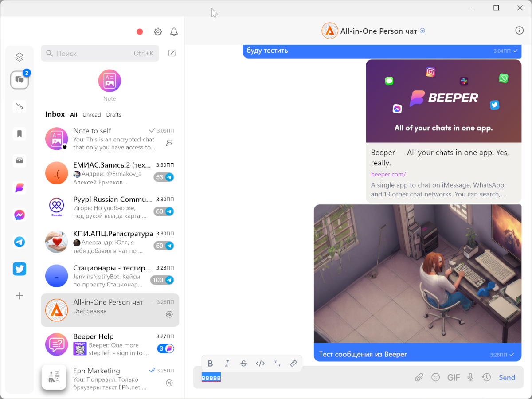This screenshot has width=532, height=399.
Task: Send the message
Action: coord(507,378)
